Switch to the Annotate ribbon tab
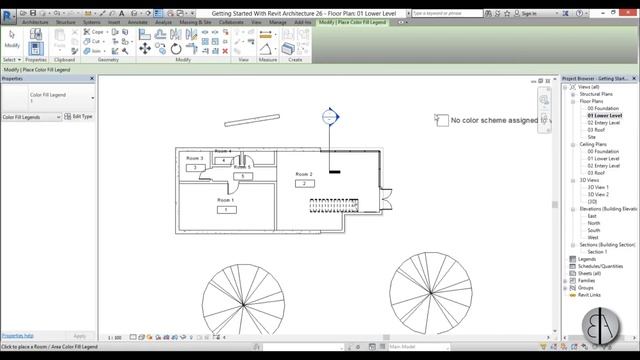 (x=138, y=22)
